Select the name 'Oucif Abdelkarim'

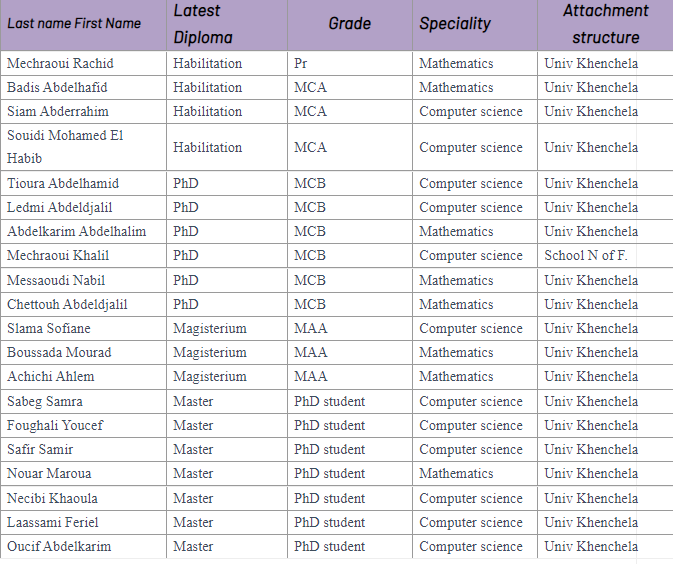pyautogui.click(x=59, y=546)
